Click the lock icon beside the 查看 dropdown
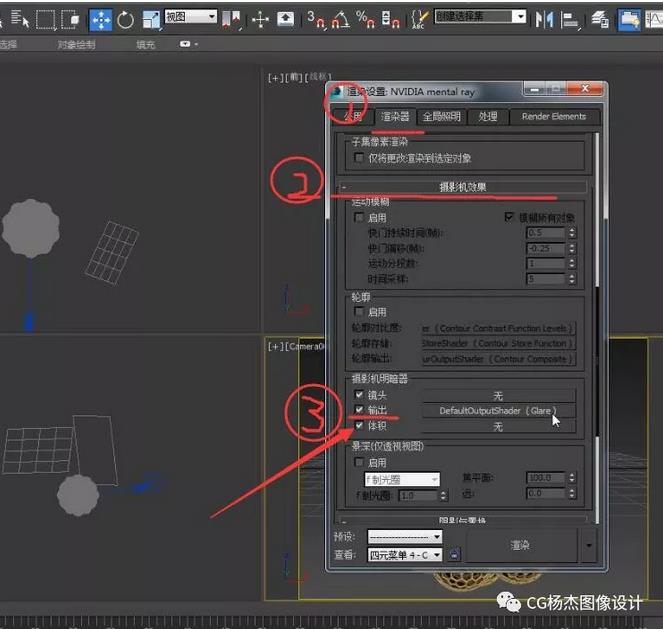The image size is (663, 629). (x=454, y=554)
